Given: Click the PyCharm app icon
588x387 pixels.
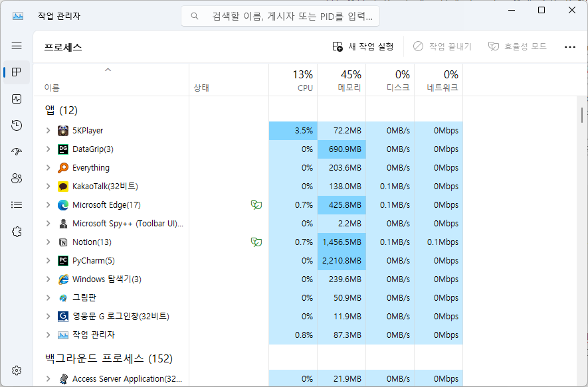Looking at the screenshot, I should pyautogui.click(x=63, y=261).
